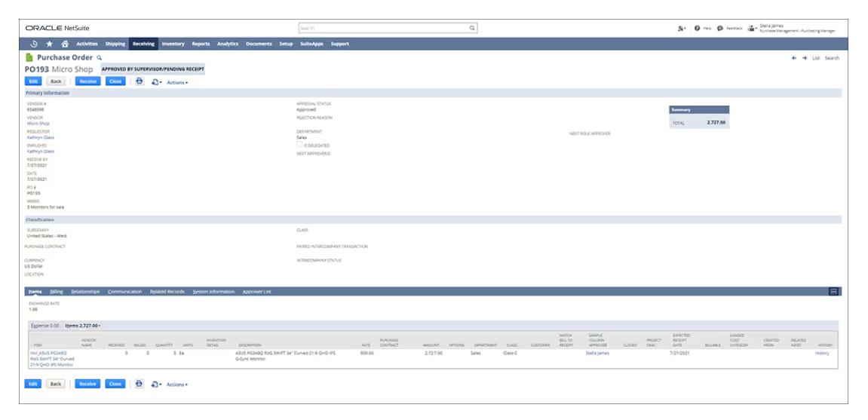Viewport: 868px width, 420px height.
Task: Go to the Home house icon
Action: point(65,44)
